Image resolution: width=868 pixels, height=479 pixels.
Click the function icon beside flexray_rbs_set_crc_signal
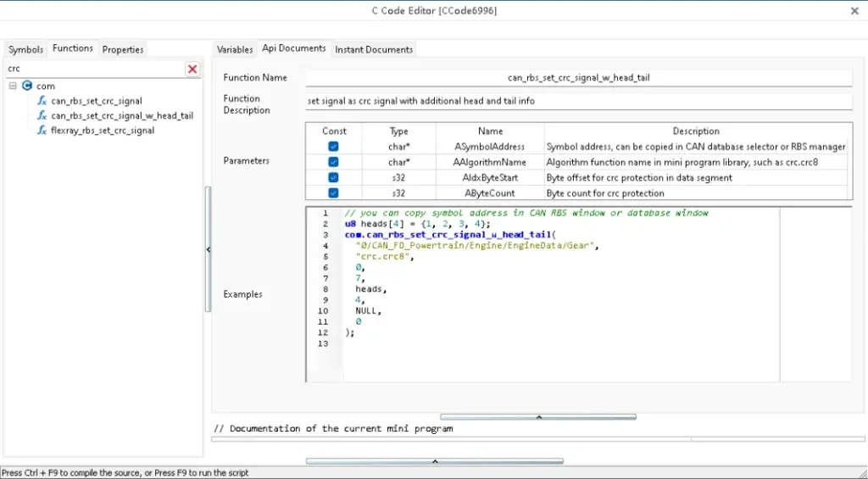coord(42,131)
